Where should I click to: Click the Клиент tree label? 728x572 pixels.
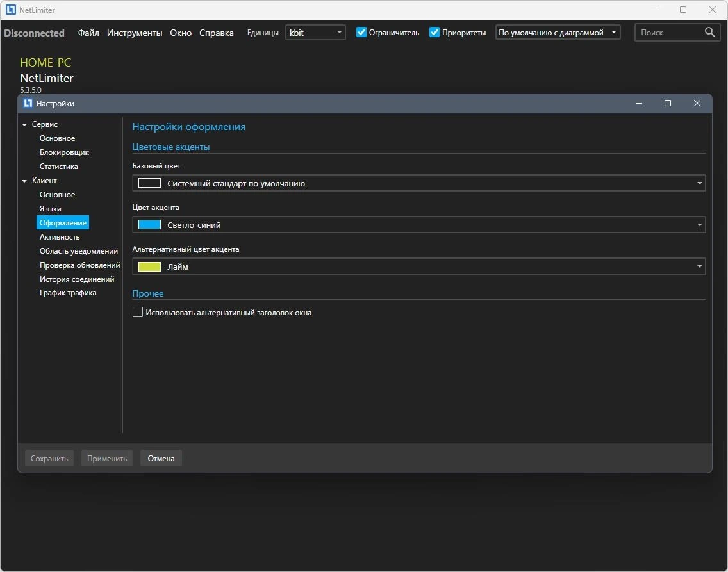(44, 181)
